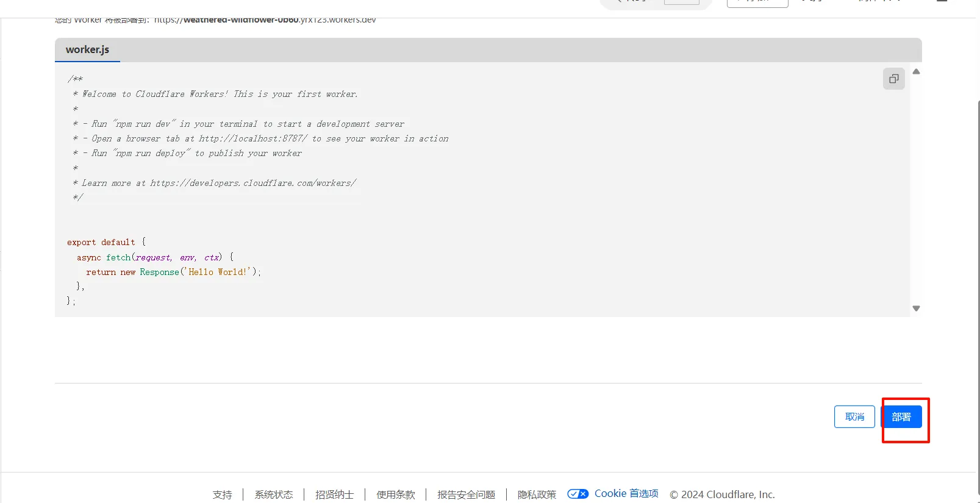The height and width of the screenshot is (503, 980).
Task: Open the 招贤纳士 footer link
Action: click(x=334, y=494)
